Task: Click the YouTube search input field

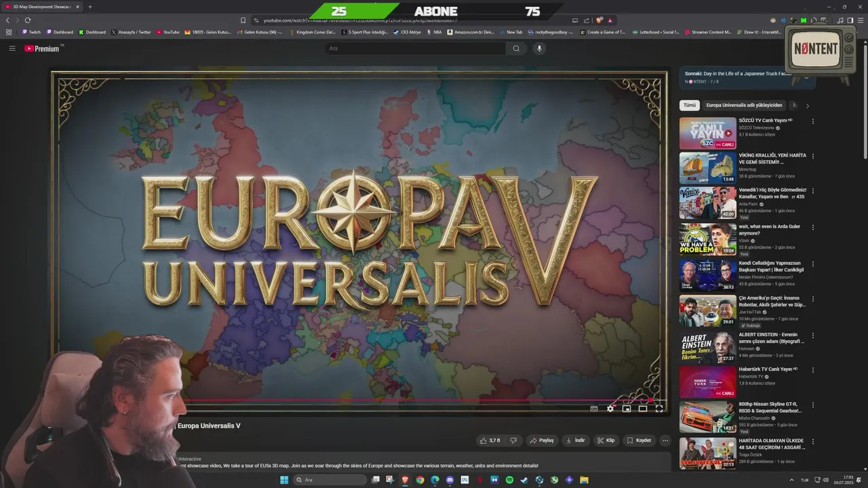Action: click(x=414, y=48)
